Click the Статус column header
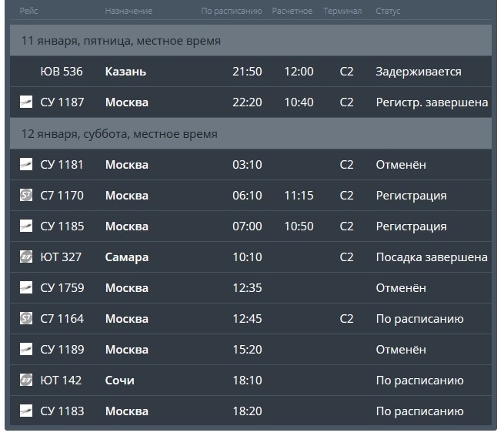Image resolution: width=504 pixels, height=436 pixels. (x=388, y=11)
